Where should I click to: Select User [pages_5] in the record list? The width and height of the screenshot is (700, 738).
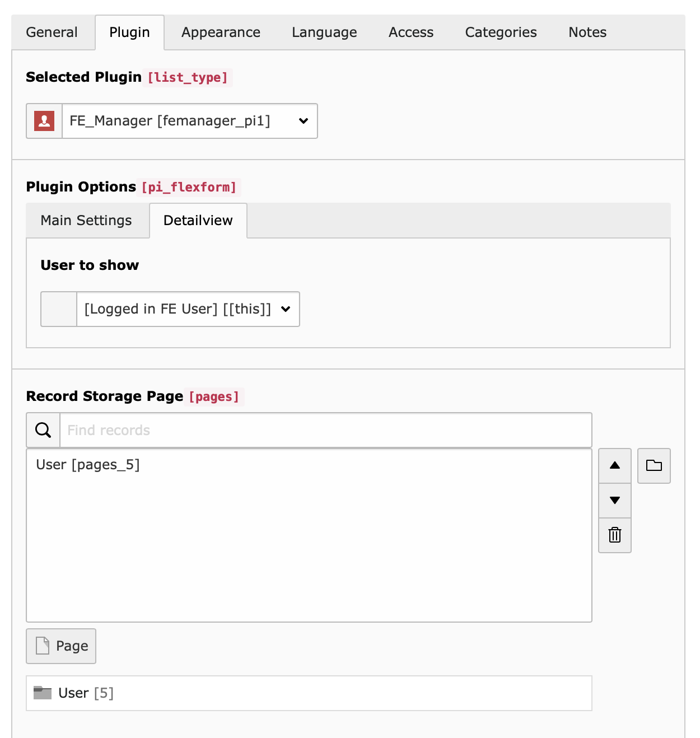(88, 465)
